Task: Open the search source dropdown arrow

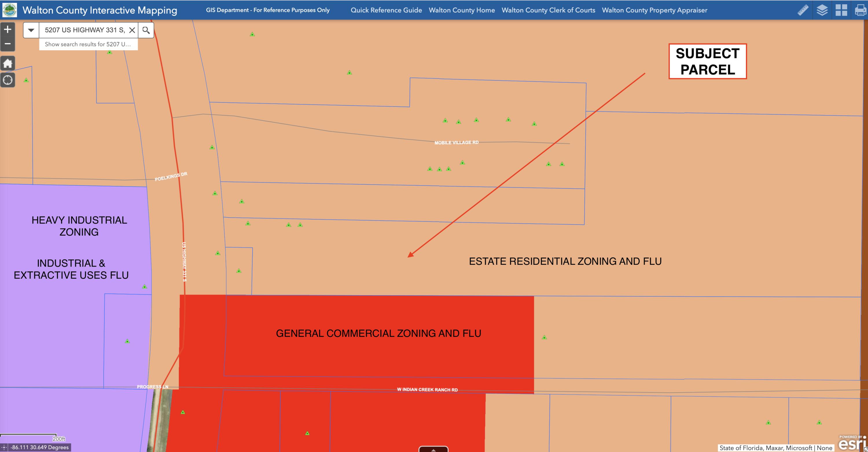Action: pyautogui.click(x=31, y=30)
